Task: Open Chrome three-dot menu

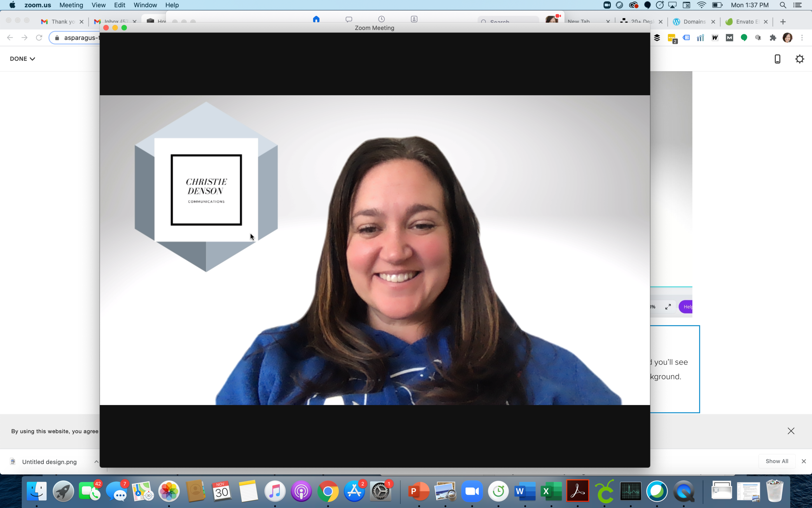Action: pyautogui.click(x=802, y=38)
